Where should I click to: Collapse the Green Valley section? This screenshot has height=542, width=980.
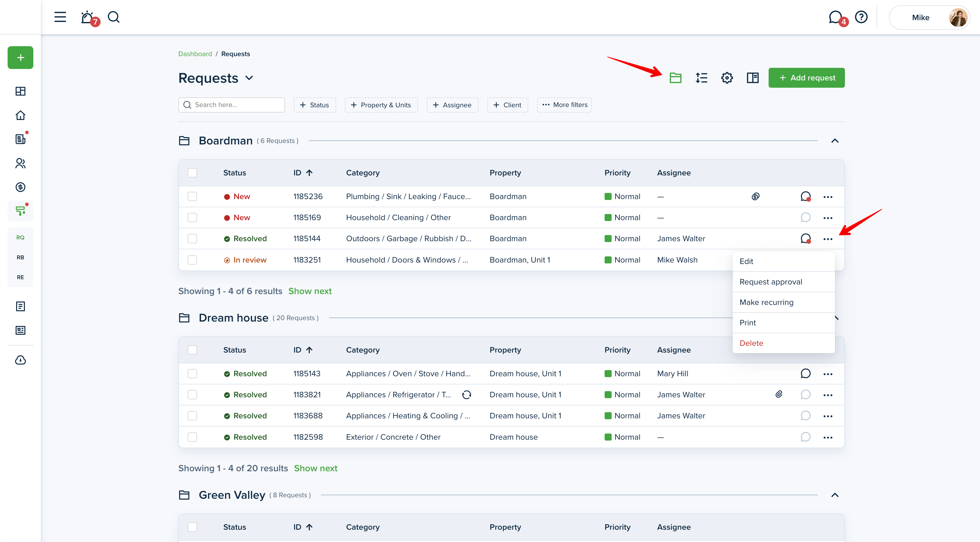(x=835, y=495)
